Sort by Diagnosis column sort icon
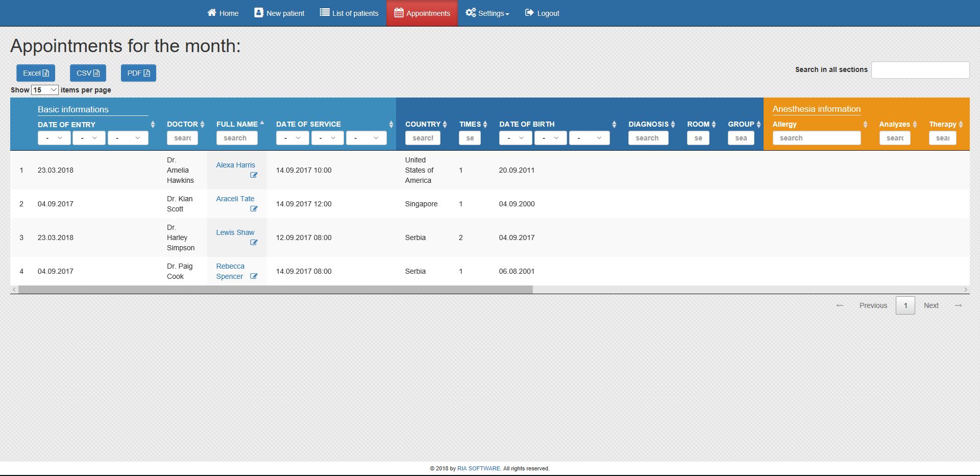The width and height of the screenshot is (980, 476). tap(673, 124)
